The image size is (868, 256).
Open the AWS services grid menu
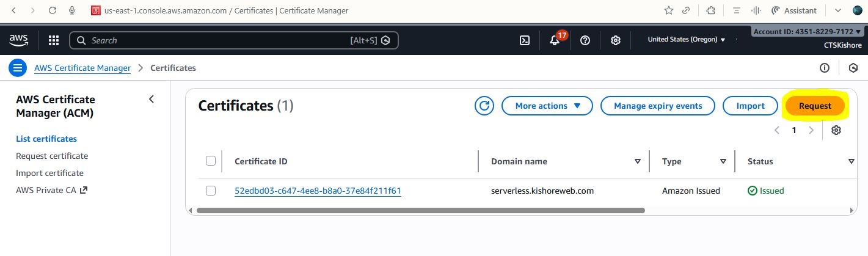[54, 40]
